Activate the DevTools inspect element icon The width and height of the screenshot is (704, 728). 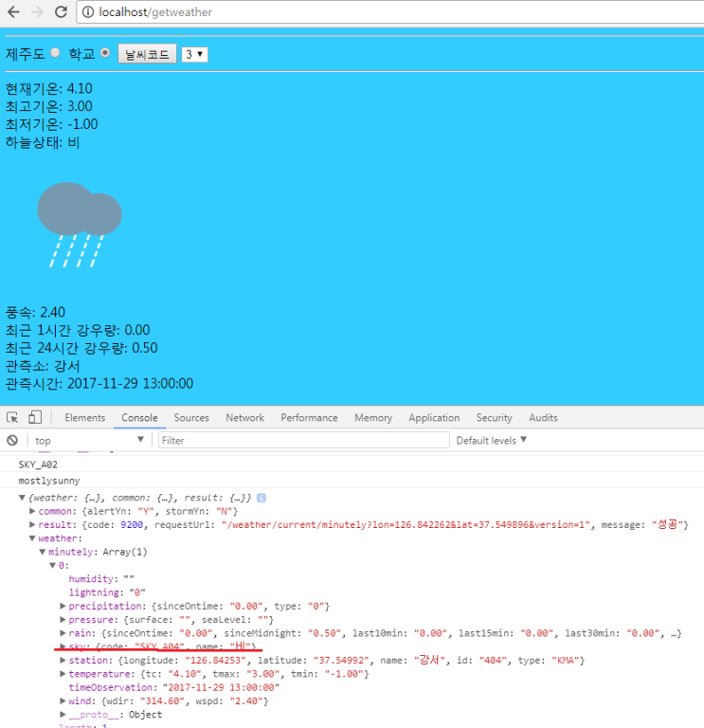pyautogui.click(x=12, y=417)
